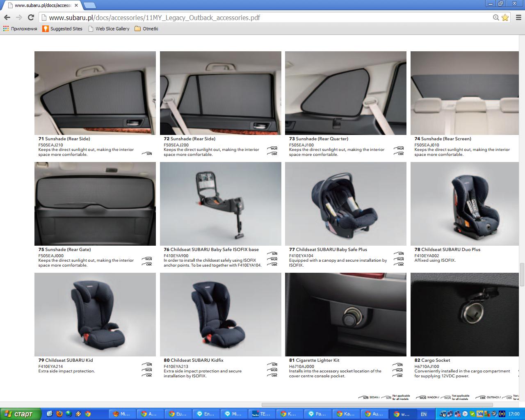This screenshot has height=420, width=525.
Task: Click the title '79 Childseat SUBARU Kid'
Action: pos(66,360)
